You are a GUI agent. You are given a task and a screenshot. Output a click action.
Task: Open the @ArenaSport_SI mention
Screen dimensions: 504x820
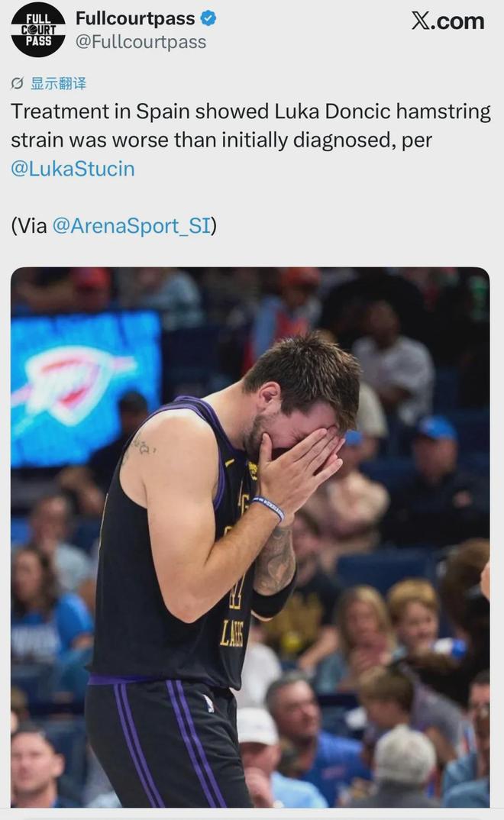[132, 226]
